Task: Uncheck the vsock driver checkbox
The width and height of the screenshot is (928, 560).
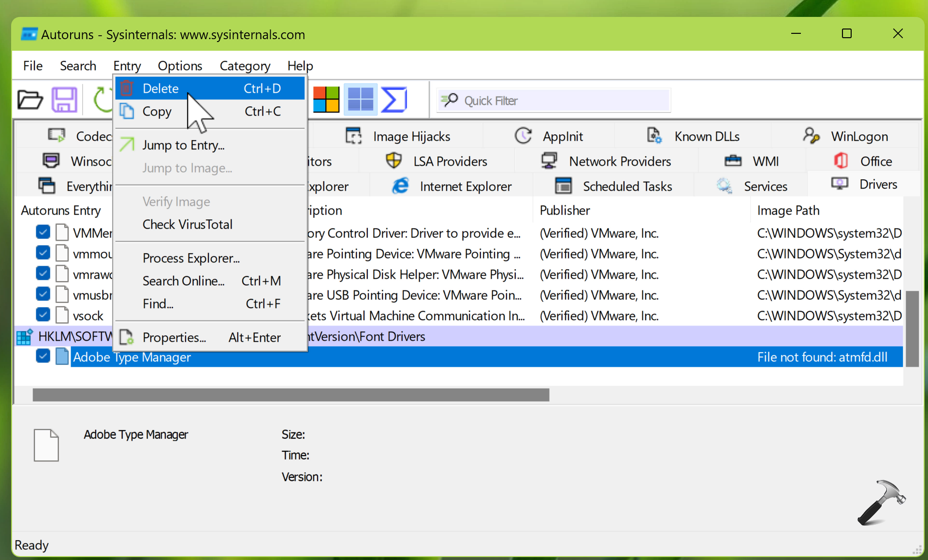Action: coord(43,315)
